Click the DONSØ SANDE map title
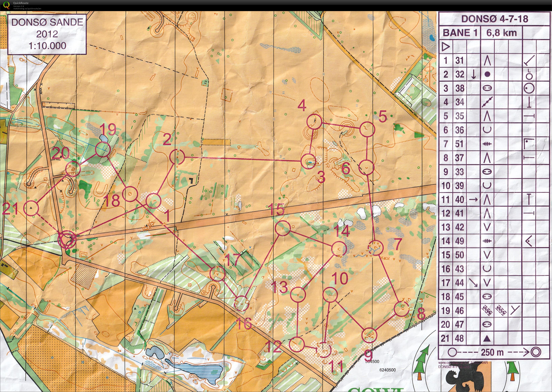 (x=47, y=22)
